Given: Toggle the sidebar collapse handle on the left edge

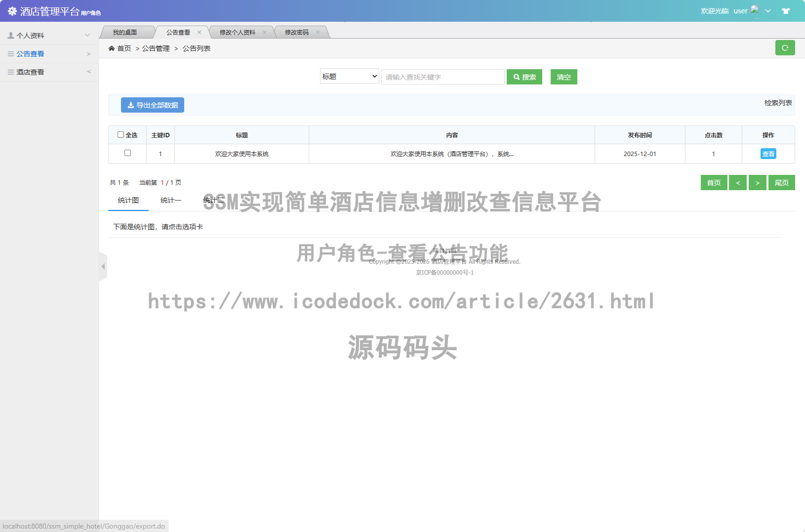Looking at the screenshot, I should (x=103, y=266).
